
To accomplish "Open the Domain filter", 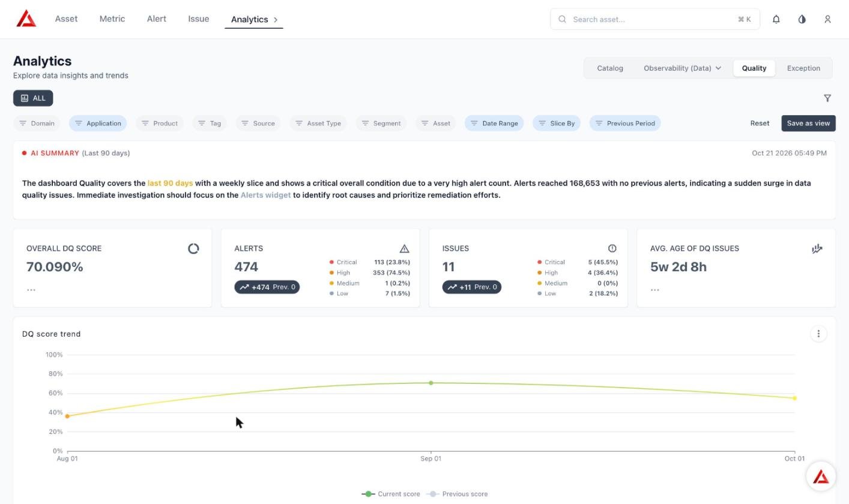I will click(x=37, y=123).
